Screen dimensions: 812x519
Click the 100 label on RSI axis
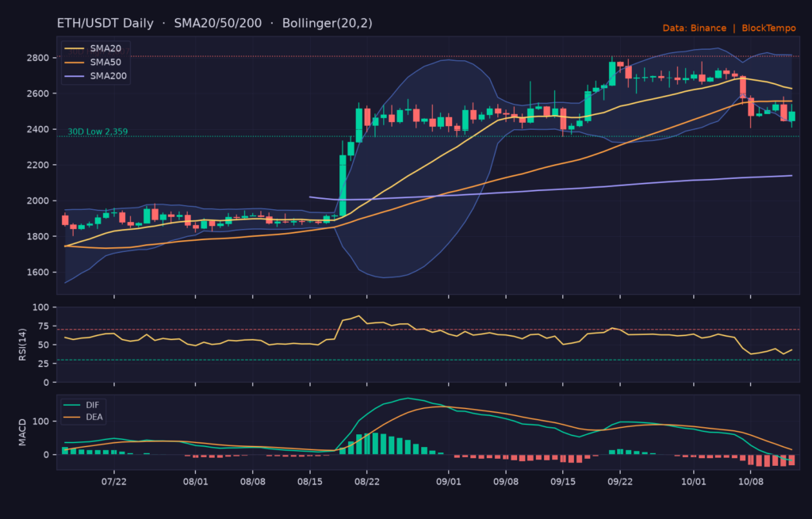40,307
